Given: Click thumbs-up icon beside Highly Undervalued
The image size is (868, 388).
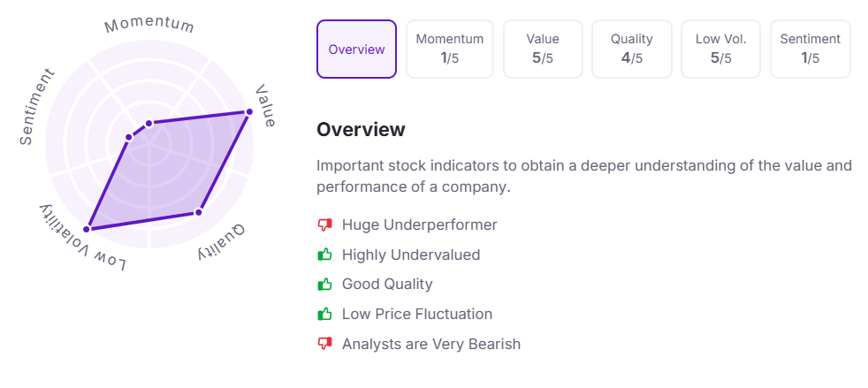Looking at the screenshot, I should [x=324, y=255].
